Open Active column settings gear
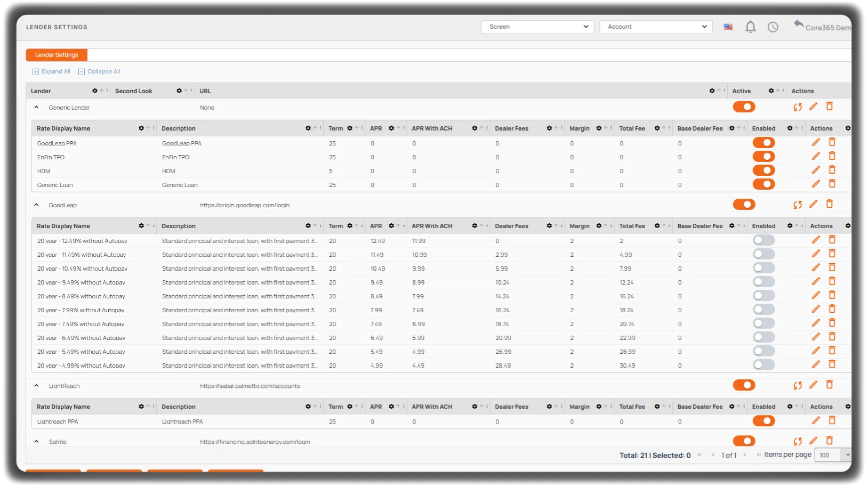The height and width of the screenshot is (487, 868). click(x=771, y=91)
